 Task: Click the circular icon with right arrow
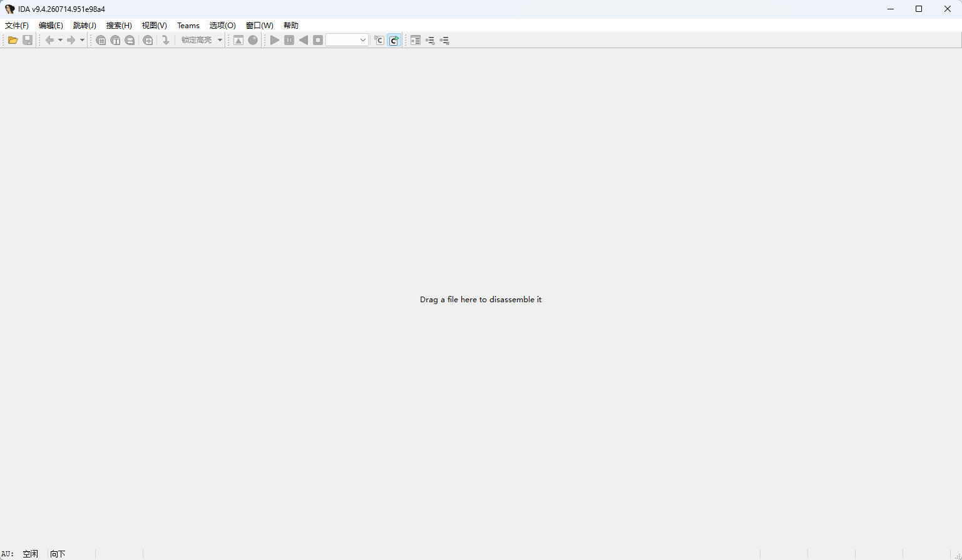click(x=148, y=40)
